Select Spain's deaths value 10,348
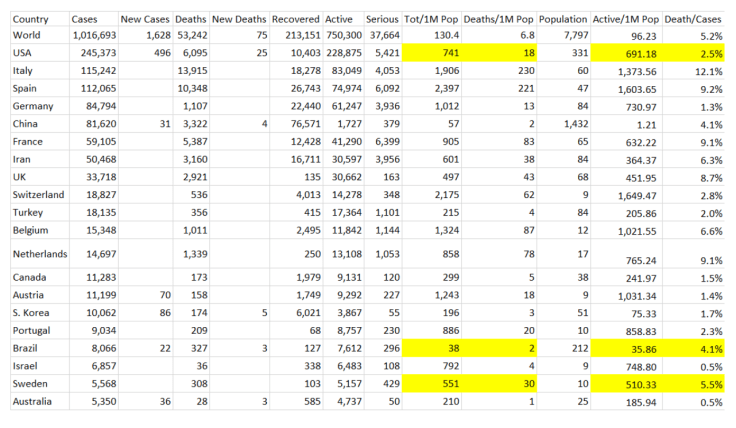 190,88
